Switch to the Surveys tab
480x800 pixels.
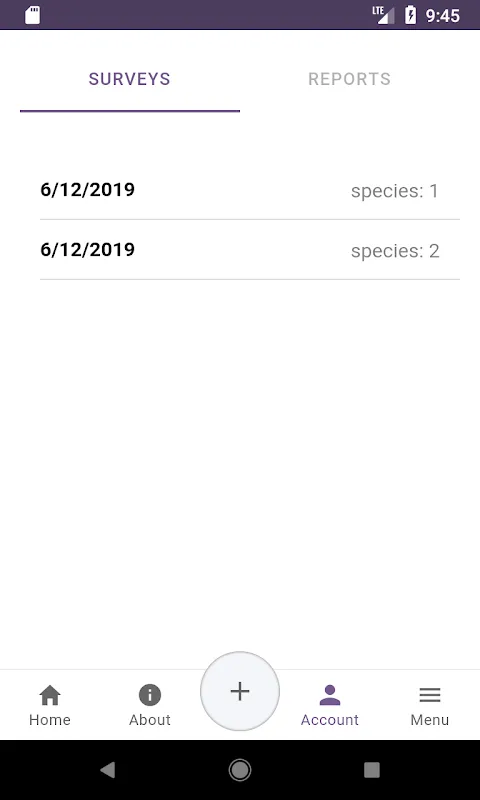(x=130, y=80)
